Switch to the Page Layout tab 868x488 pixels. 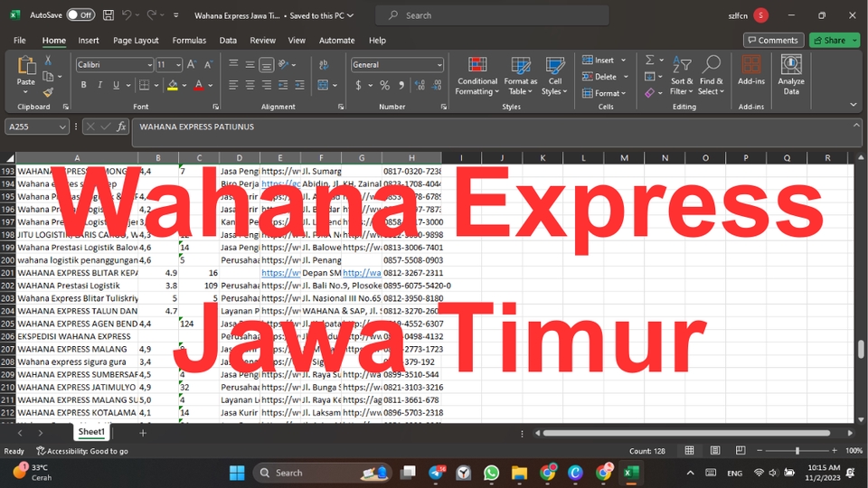[x=136, y=41]
